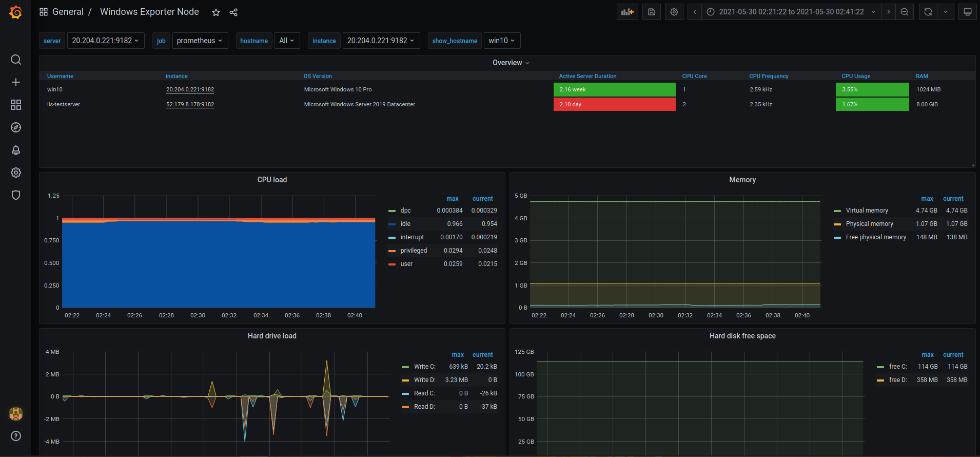Click the Add panel icon
The width and height of the screenshot is (980, 457).
(627, 12)
